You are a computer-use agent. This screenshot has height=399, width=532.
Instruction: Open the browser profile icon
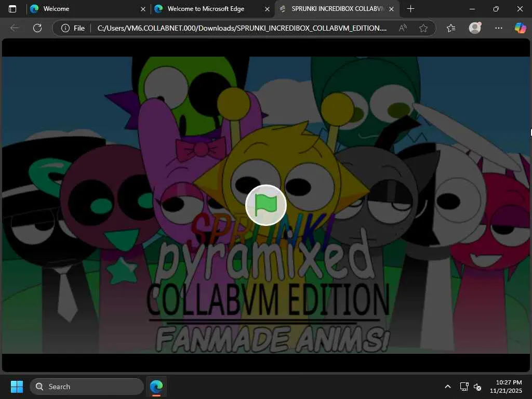tap(475, 28)
